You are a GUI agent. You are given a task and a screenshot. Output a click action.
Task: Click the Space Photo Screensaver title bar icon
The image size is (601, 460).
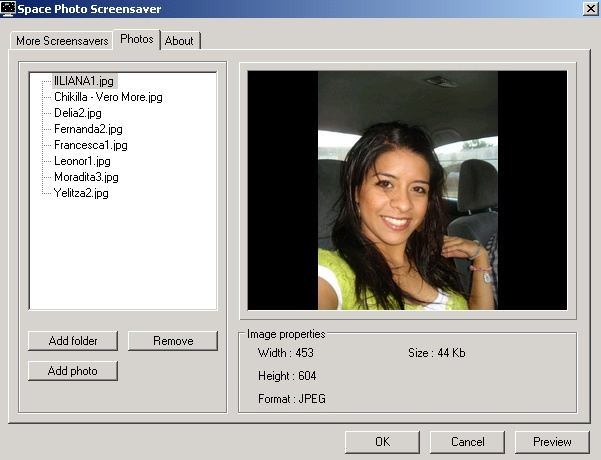click(7, 9)
